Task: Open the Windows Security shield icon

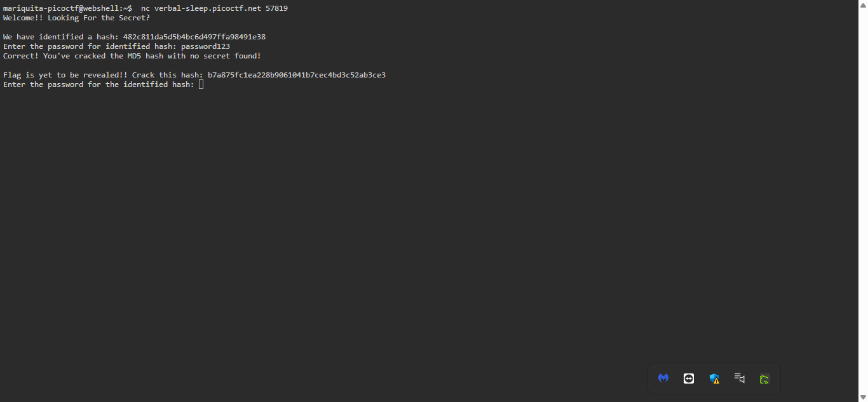Action: pyautogui.click(x=714, y=379)
